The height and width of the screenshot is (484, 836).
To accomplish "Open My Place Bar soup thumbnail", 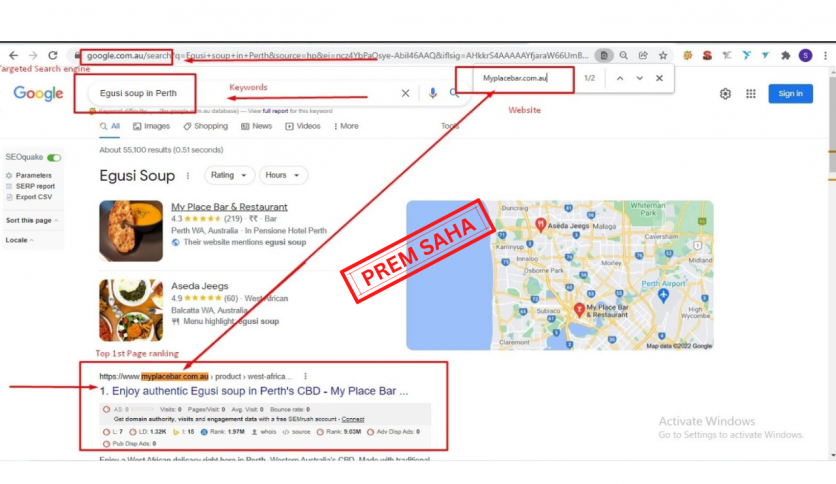I will pos(131,231).
